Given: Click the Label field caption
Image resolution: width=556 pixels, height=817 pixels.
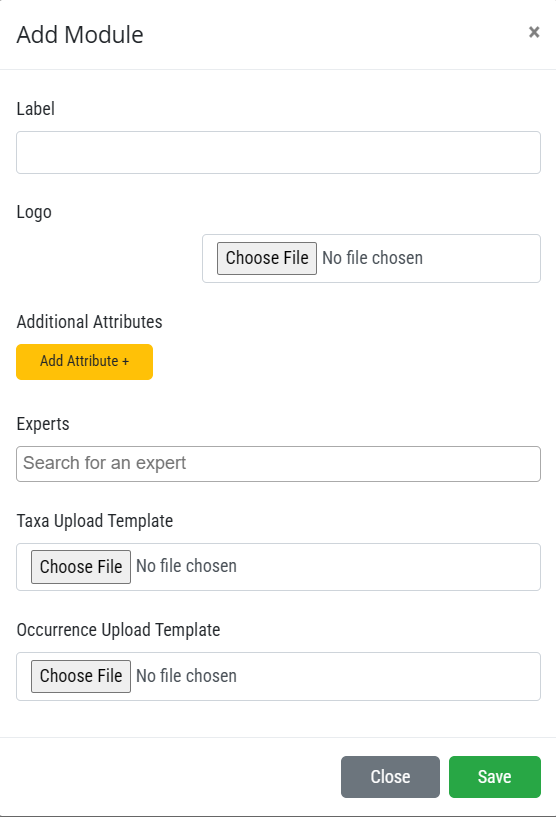Looking at the screenshot, I should (35, 109).
